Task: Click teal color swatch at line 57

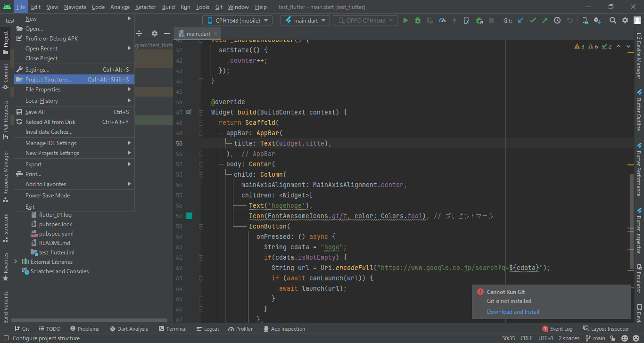Action: [x=189, y=216]
